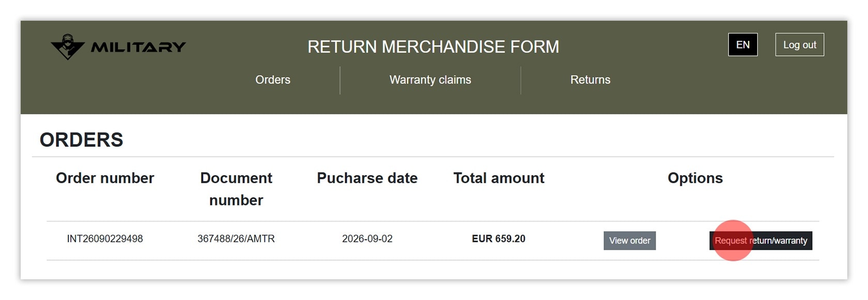Image resolution: width=868 pixels, height=300 pixels.
Task: Open the Orders tab
Action: [x=273, y=80]
